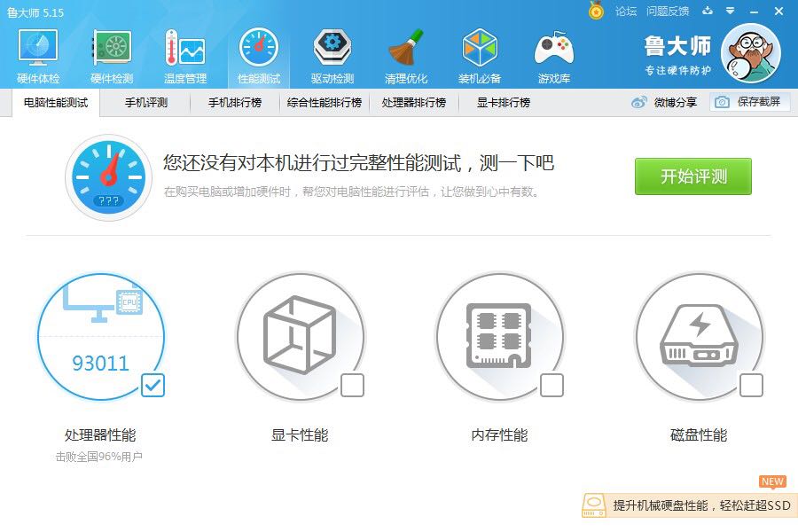798x532 pixels.
Task: Open 论坛 forum link
Action: click(x=625, y=12)
